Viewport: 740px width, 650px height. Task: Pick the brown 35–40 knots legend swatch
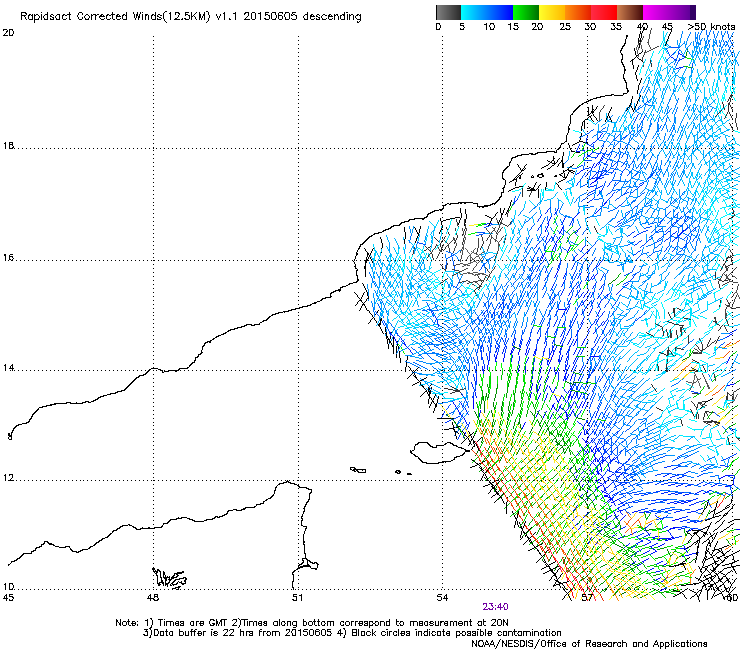pyautogui.click(x=630, y=12)
